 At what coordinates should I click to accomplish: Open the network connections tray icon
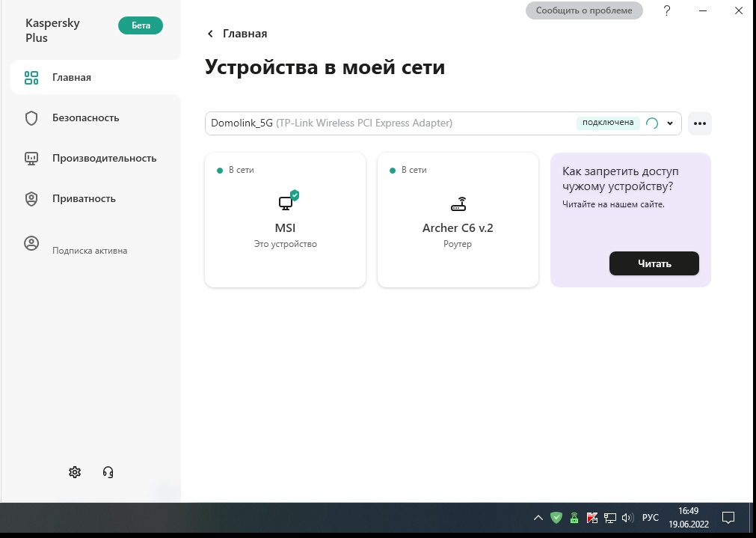click(610, 518)
